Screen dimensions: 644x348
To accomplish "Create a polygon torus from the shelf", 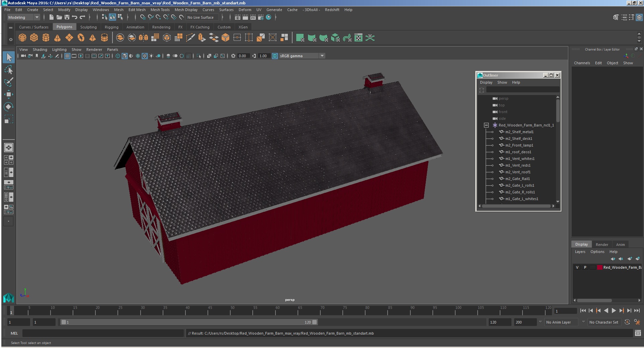I will pyautogui.click(x=81, y=38).
